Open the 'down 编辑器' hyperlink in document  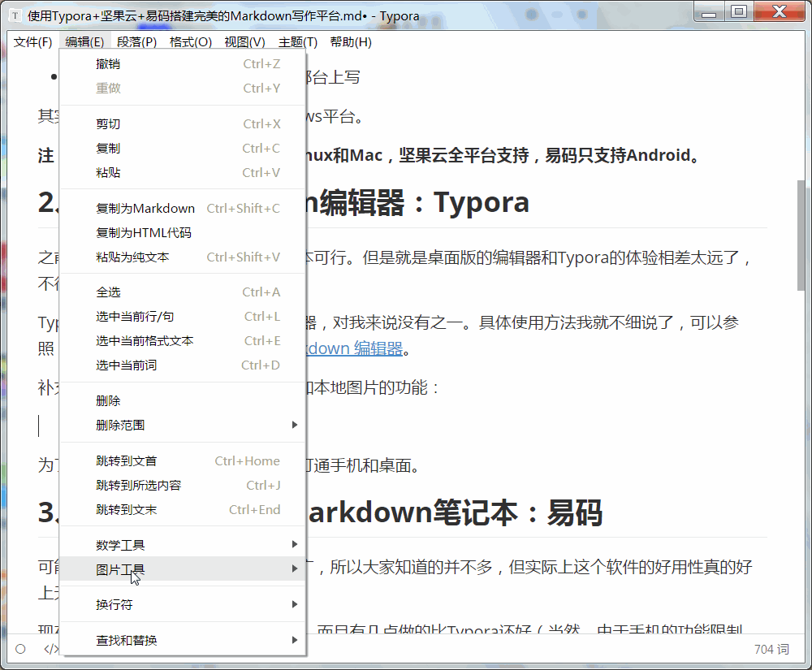tap(355, 348)
